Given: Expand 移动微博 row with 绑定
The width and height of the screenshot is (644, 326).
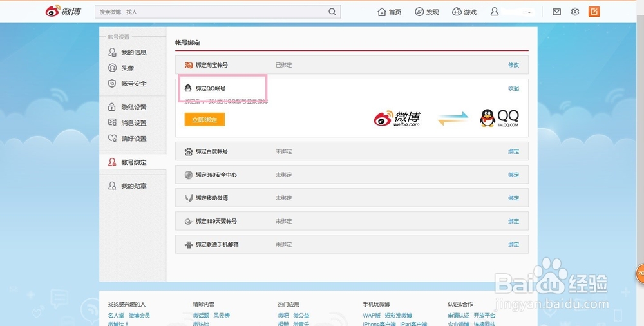Looking at the screenshot, I should coord(513,198).
